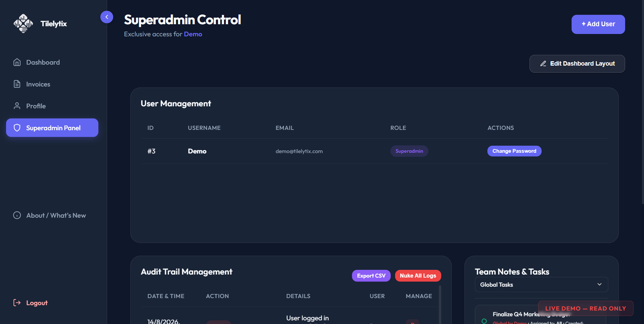Click the LIVE DEMO — READ ONLY badge

click(x=586, y=308)
